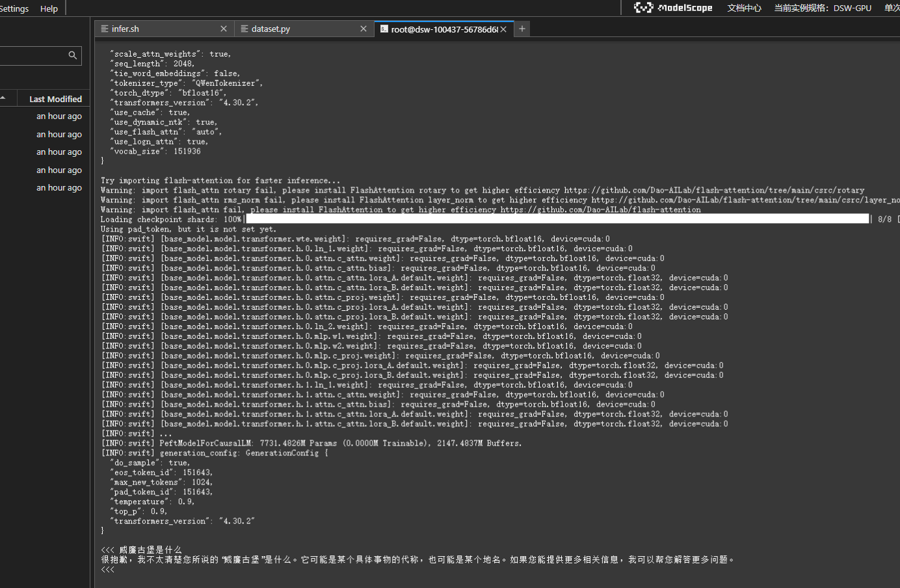The height and width of the screenshot is (588, 900).
Task: Open the Settings menu
Action: click(x=14, y=8)
